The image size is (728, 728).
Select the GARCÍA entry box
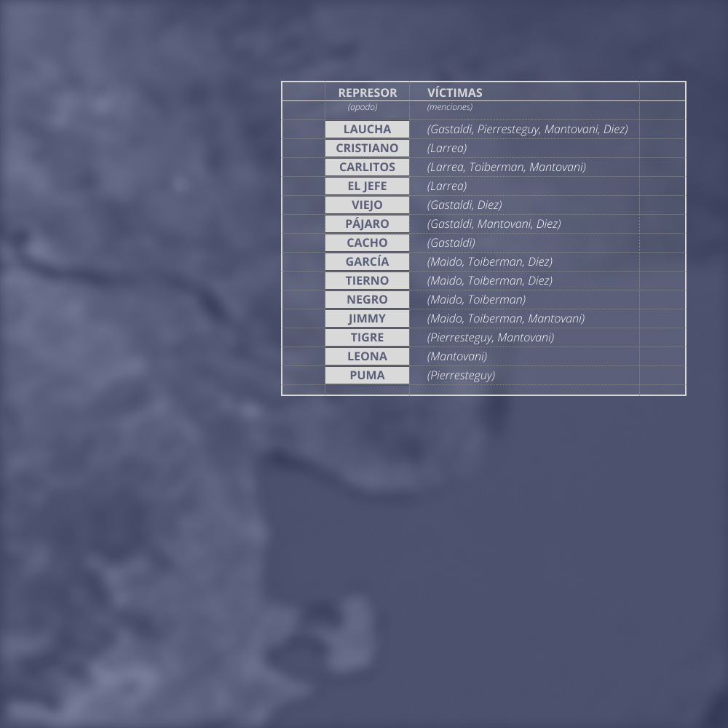[367, 262]
